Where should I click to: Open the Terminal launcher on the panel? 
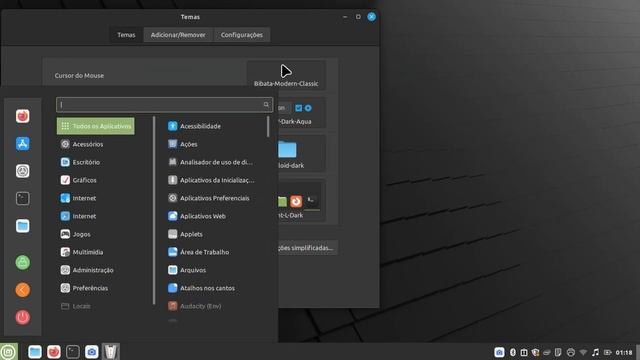[73, 351]
